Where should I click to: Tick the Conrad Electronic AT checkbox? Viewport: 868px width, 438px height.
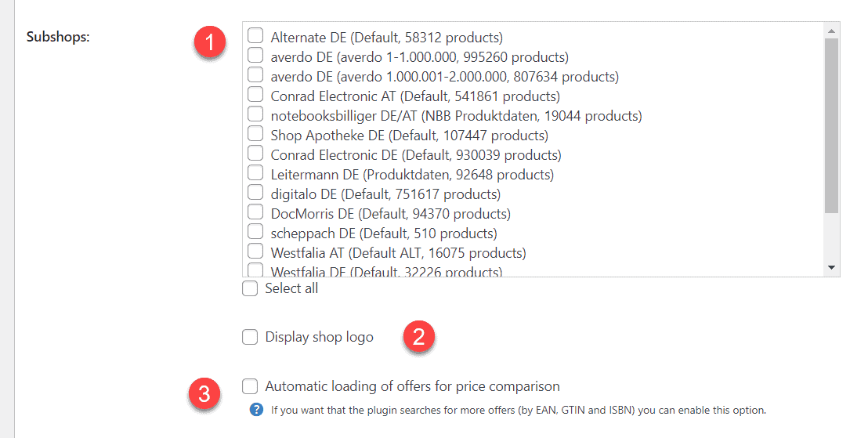pos(255,94)
